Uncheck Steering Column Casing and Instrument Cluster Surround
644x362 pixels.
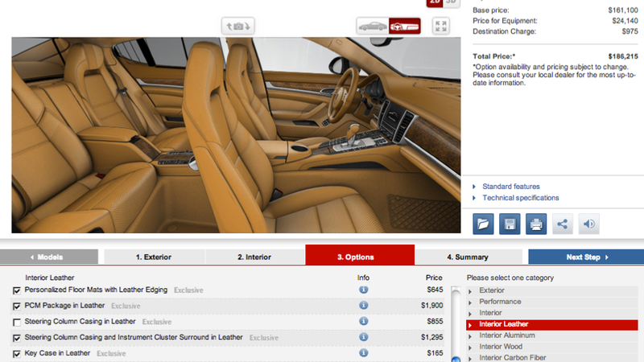point(16,338)
